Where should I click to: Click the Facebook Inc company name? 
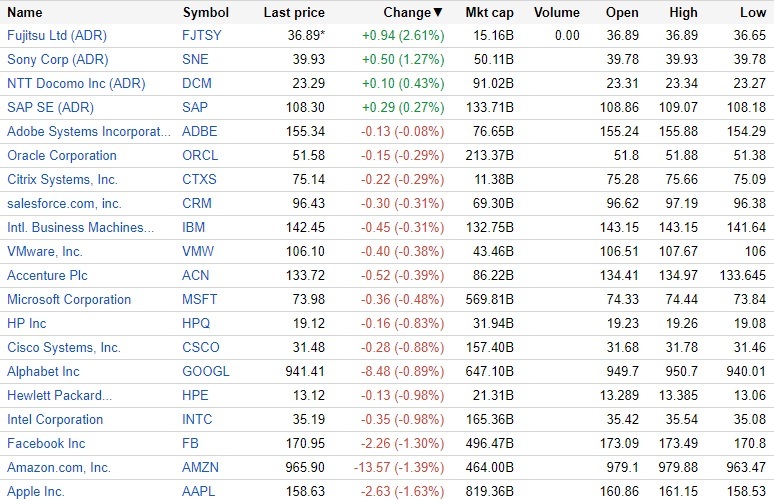46,444
